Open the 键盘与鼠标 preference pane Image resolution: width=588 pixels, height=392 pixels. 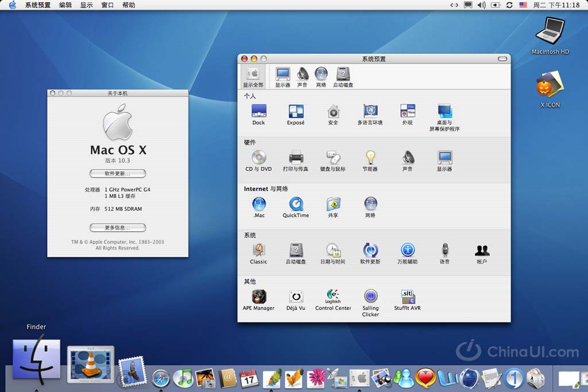click(333, 161)
